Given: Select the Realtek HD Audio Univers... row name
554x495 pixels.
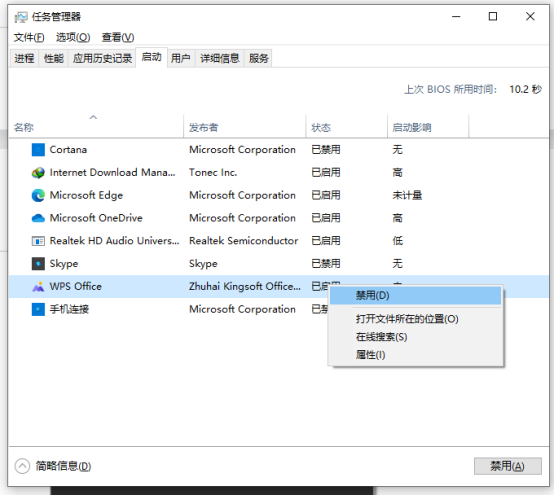Looking at the screenshot, I should [114, 241].
